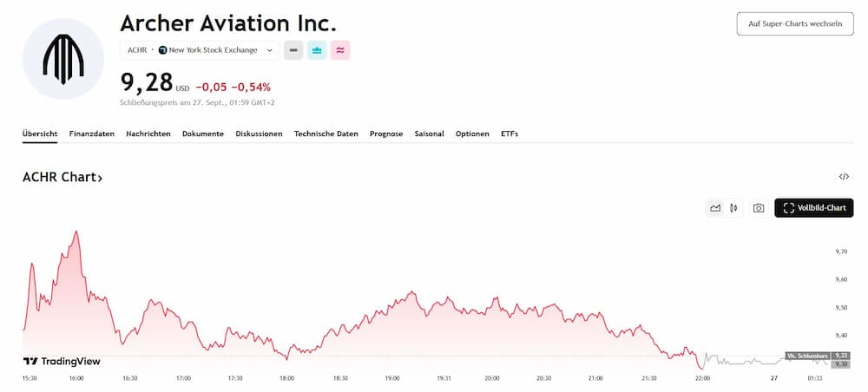Expand the ACHR Chart heading arrow
This screenshot has height=392, width=868.
tap(100, 178)
